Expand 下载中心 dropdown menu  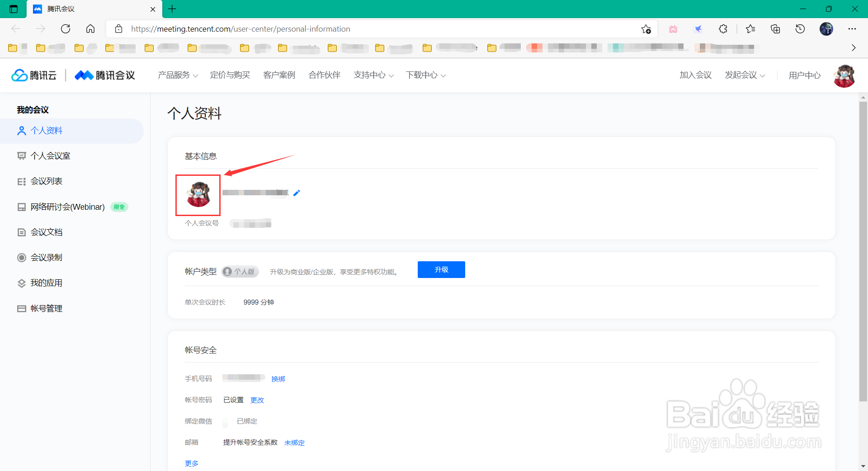[425, 75]
